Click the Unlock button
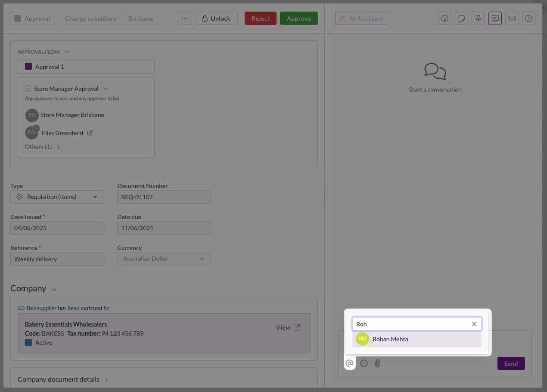 click(216, 19)
